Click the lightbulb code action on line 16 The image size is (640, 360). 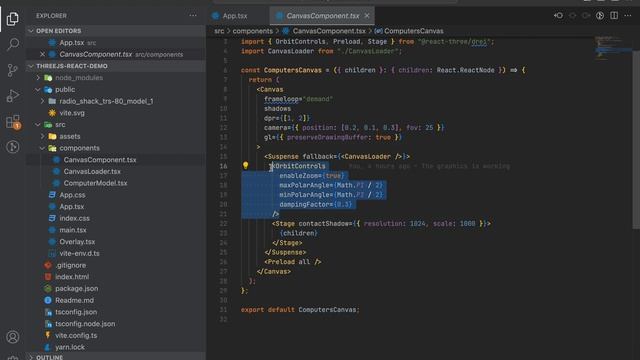(x=245, y=165)
